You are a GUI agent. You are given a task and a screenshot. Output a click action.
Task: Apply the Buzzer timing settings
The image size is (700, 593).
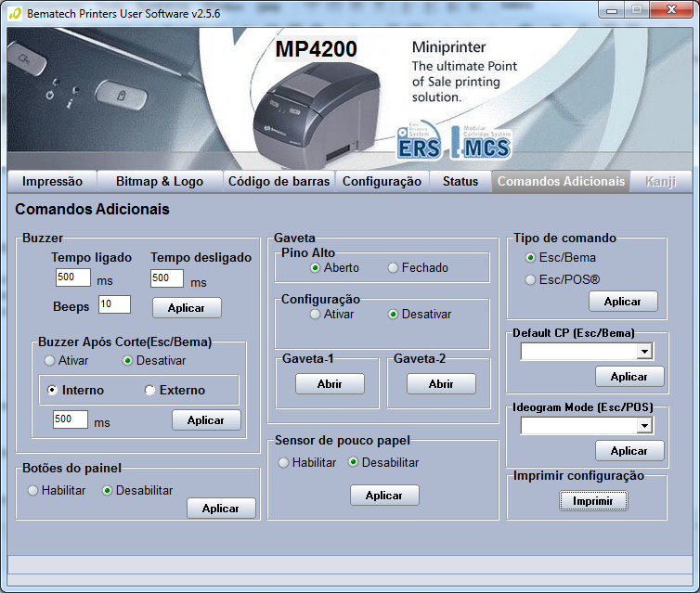click(x=187, y=308)
